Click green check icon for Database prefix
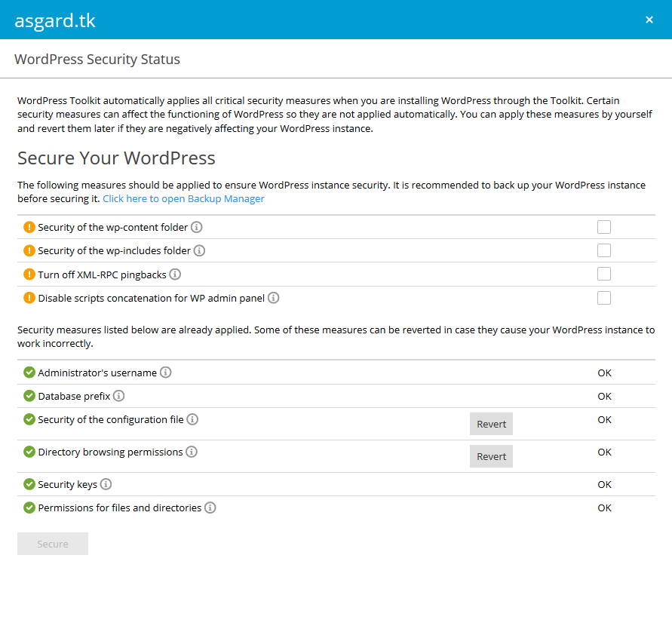 click(x=29, y=396)
